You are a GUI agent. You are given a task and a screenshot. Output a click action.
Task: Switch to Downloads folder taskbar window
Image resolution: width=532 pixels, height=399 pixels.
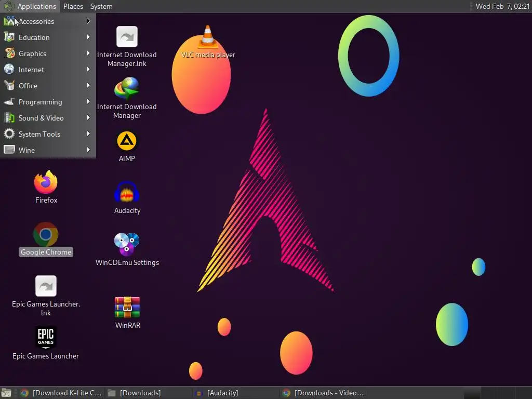(148, 393)
